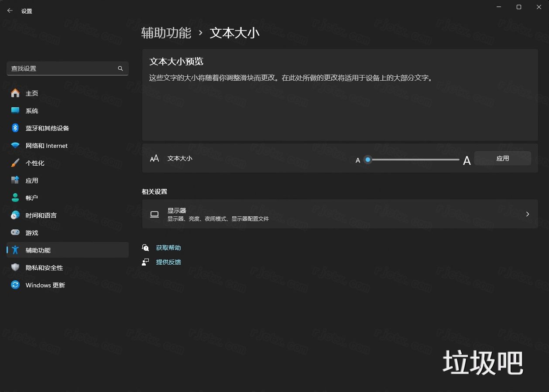Navigate back to 辅助功能 via breadcrumb
The height and width of the screenshot is (392, 549).
tap(166, 33)
